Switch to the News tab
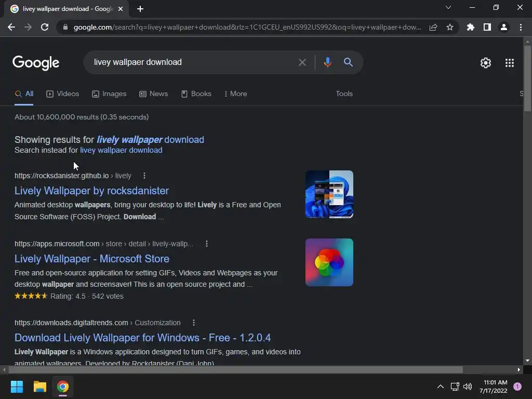 (154, 94)
